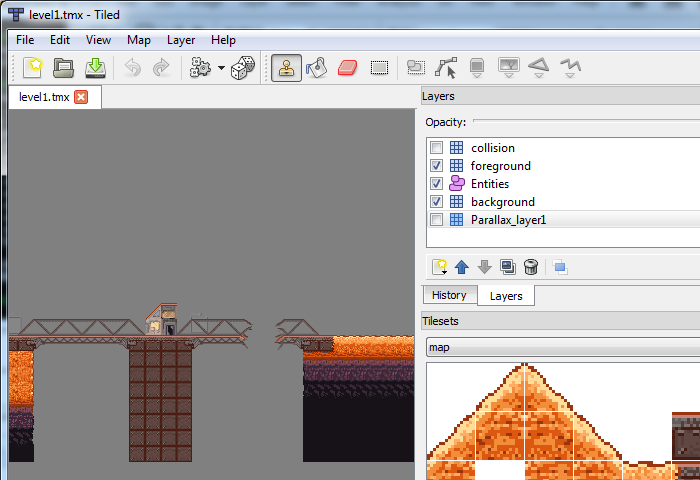
Task: Switch to the History tab
Action: [x=450, y=295]
